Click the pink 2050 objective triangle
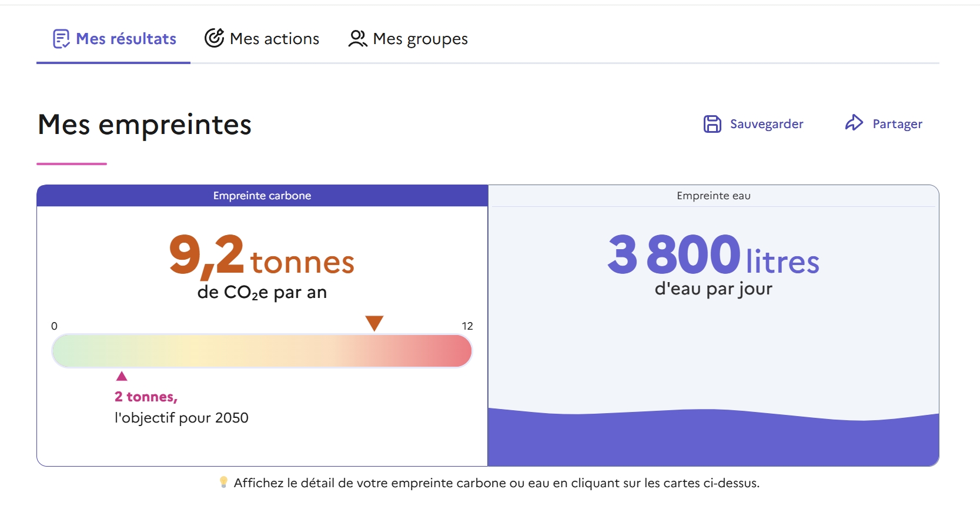 (122, 376)
